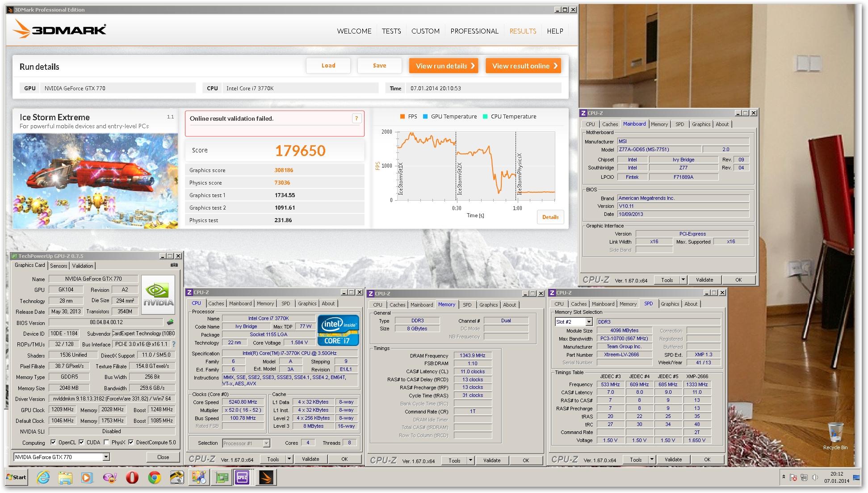Image resolution: width=868 pixels, height=493 pixels.
Task: Show hidden tray icons arrow
Action: pyautogui.click(x=784, y=477)
